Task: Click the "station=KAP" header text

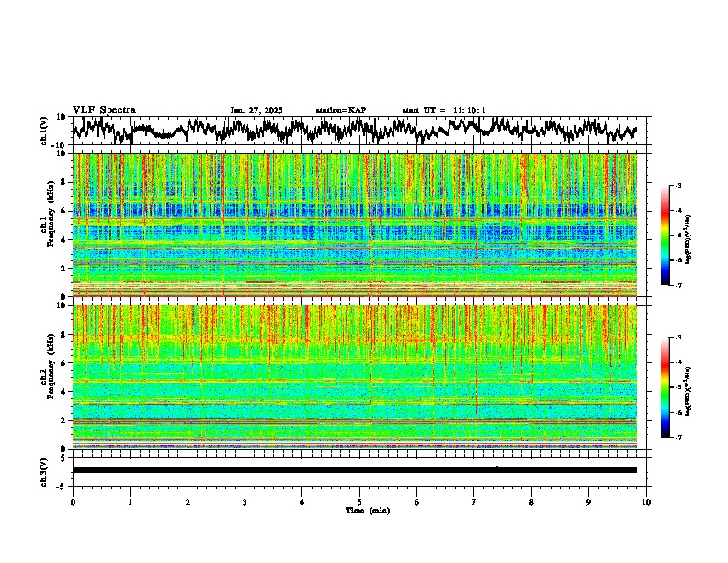Action: [341, 110]
